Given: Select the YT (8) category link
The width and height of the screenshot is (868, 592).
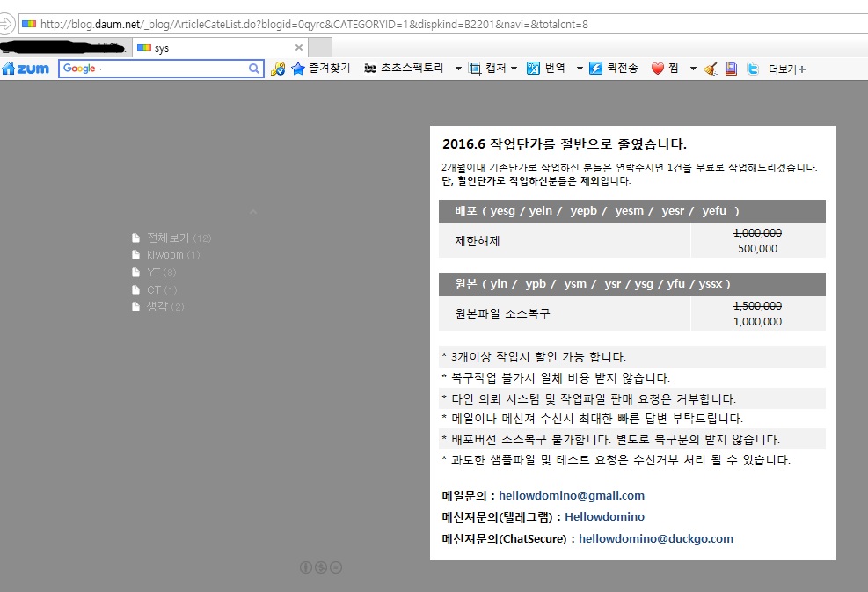Looking at the screenshot, I should pyautogui.click(x=153, y=273).
